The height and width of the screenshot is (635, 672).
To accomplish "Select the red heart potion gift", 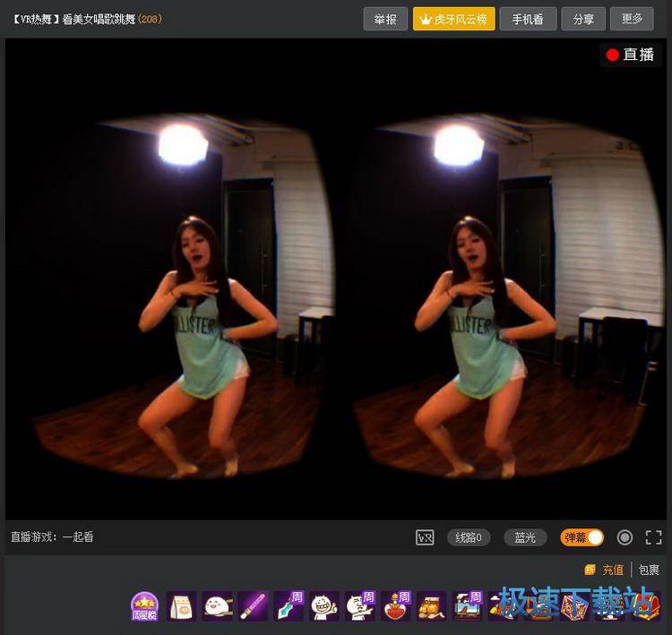I will (395, 605).
